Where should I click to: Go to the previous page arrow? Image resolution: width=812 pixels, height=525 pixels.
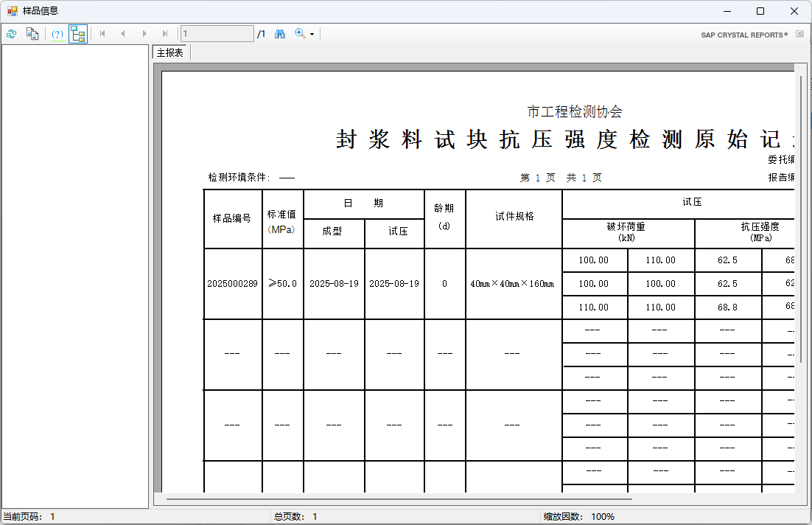click(123, 34)
